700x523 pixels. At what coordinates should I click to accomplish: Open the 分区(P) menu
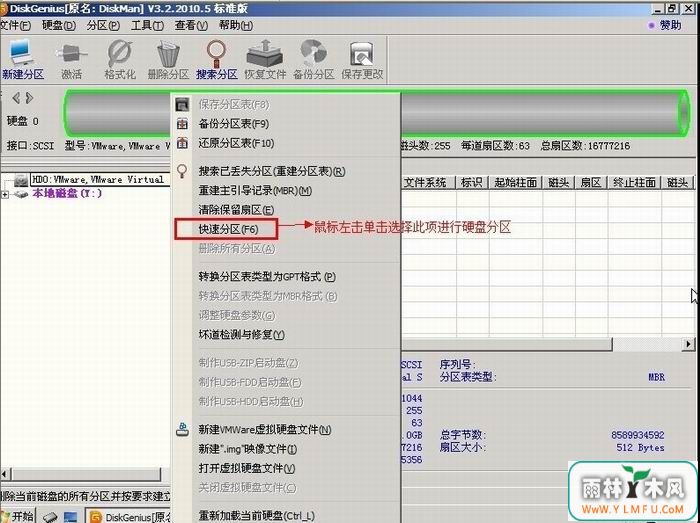click(x=103, y=25)
